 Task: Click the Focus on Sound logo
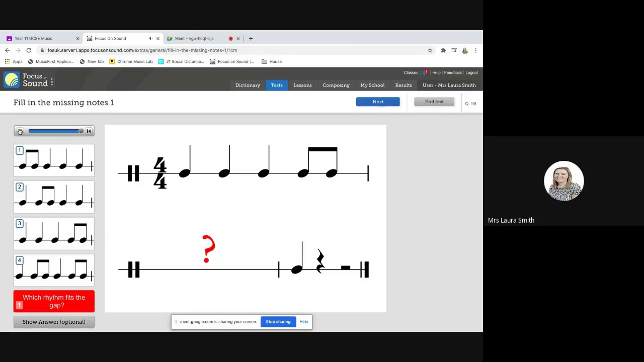28,80
